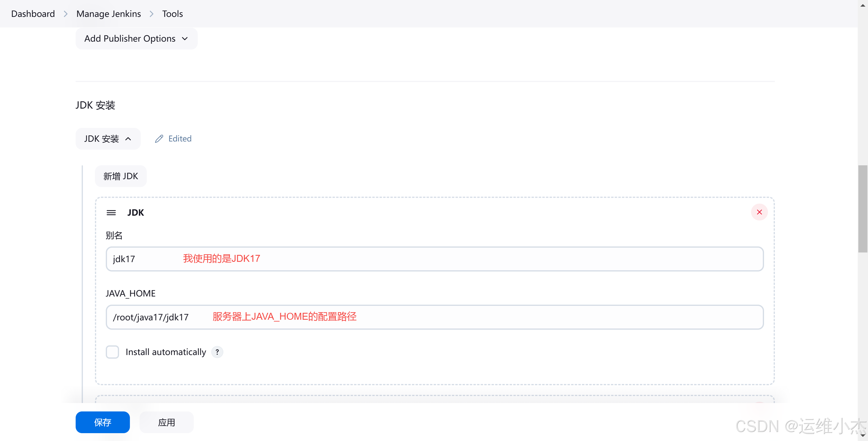868x441 pixels.
Task: Collapse the JDK 安装 expander
Action: coord(102,139)
